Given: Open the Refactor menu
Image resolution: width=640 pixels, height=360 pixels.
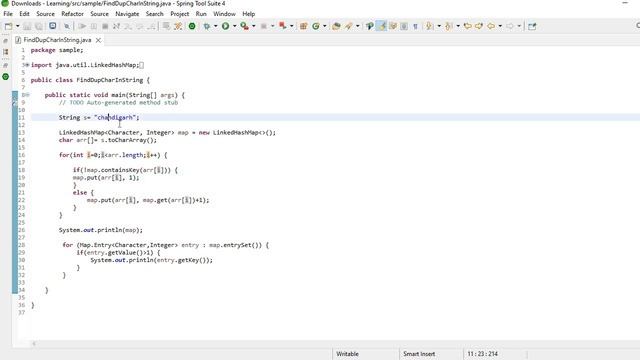Looking at the screenshot, I should point(72,14).
